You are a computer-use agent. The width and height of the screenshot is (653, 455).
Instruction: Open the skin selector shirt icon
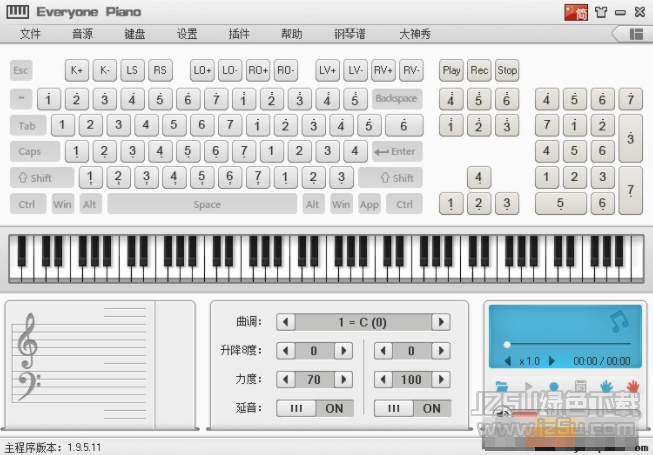coord(601,12)
